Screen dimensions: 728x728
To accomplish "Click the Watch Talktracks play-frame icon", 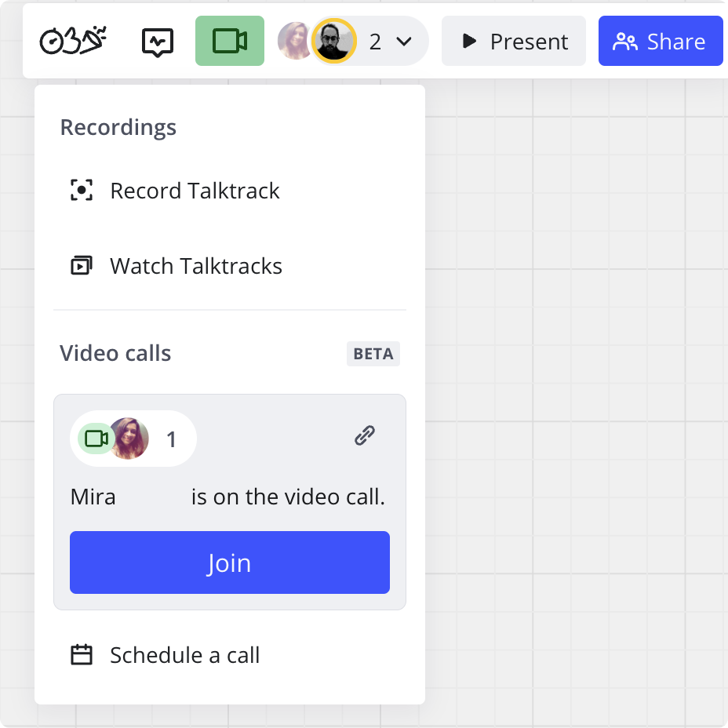I will click(x=82, y=265).
